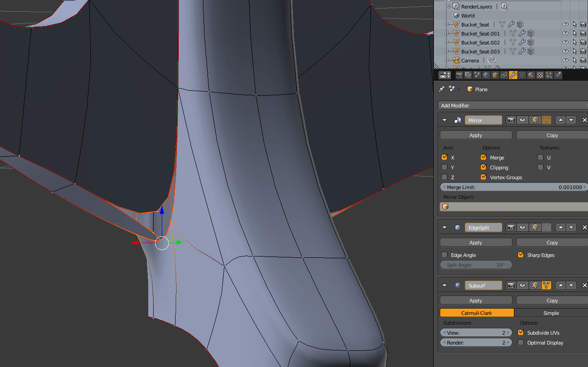Open the Physics properties tab icon
The image size is (588, 367).
558,75
